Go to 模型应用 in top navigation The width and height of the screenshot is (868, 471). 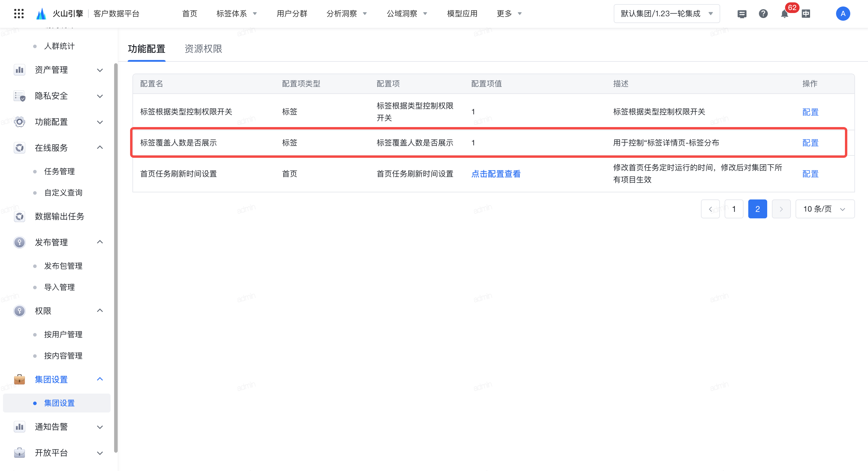[462, 14]
